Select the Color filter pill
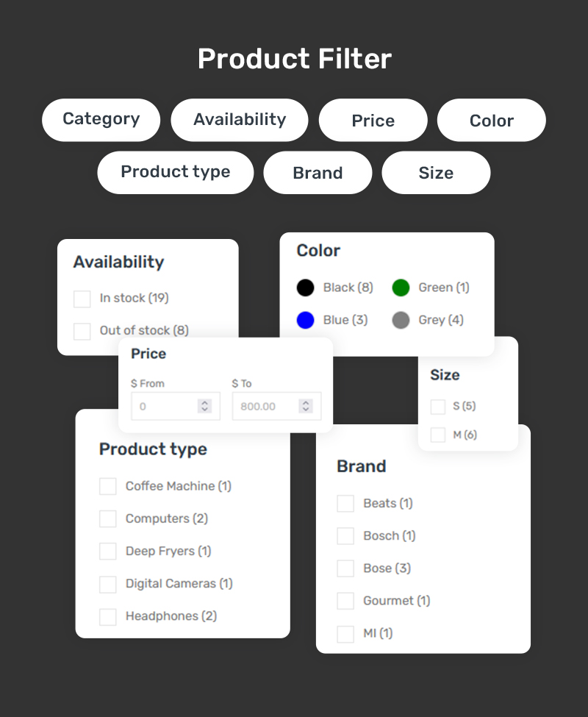The image size is (588, 717). [491, 121]
